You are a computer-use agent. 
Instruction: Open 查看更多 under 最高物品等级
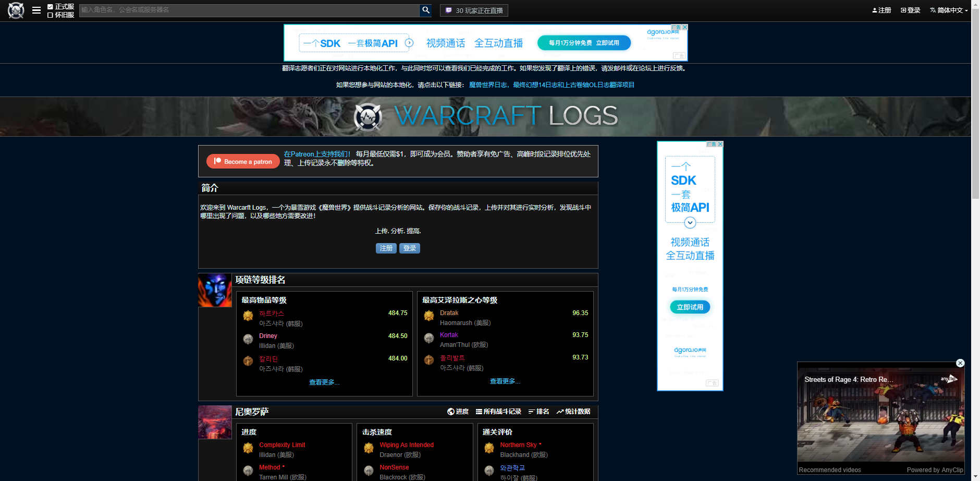tap(324, 382)
